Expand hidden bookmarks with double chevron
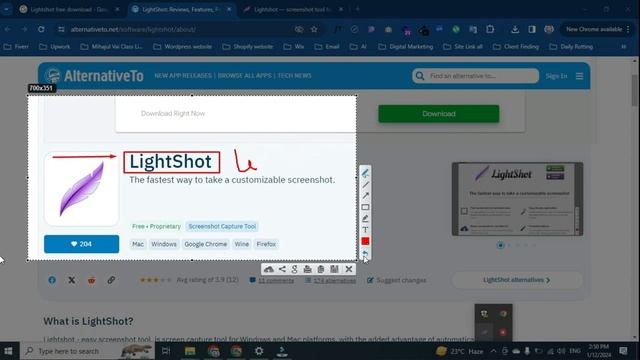The image size is (640, 360). tap(623, 47)
